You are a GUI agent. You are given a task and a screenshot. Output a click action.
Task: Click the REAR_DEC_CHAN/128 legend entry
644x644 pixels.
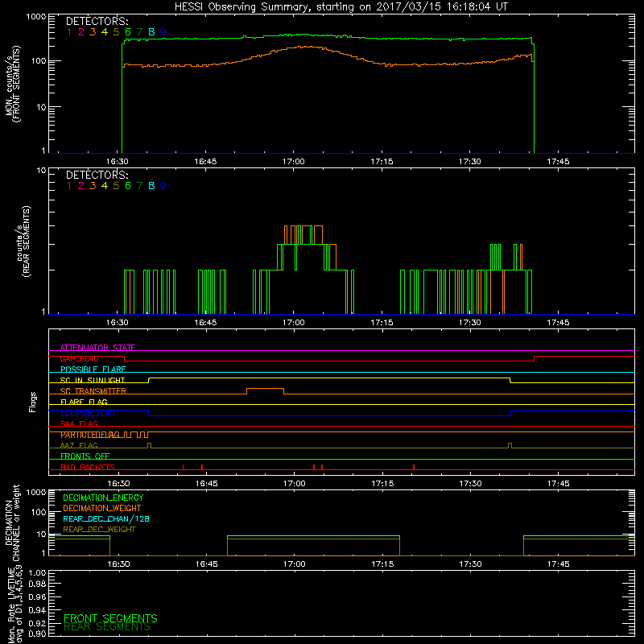point(106,518)
